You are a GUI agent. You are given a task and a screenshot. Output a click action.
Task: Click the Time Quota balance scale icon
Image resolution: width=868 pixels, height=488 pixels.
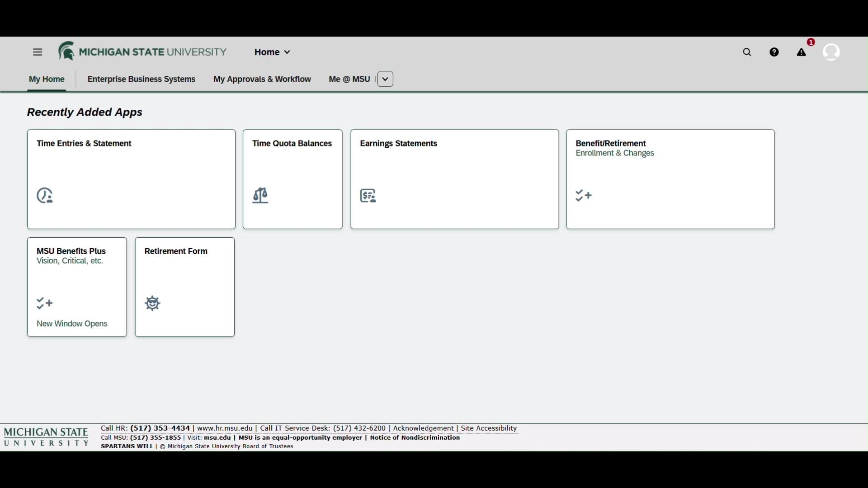pyautogui.click(x=260, y=196)
